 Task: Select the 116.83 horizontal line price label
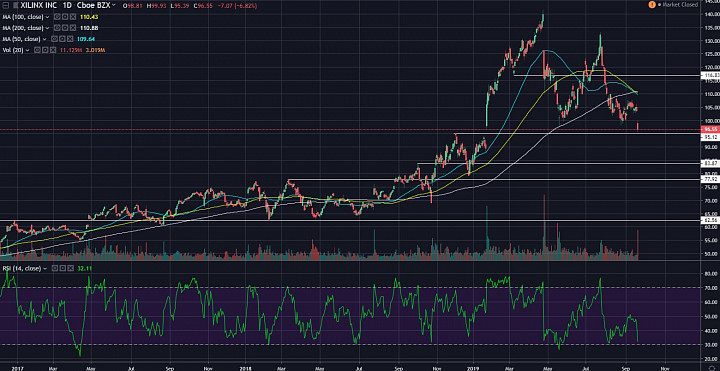point(710,75)
